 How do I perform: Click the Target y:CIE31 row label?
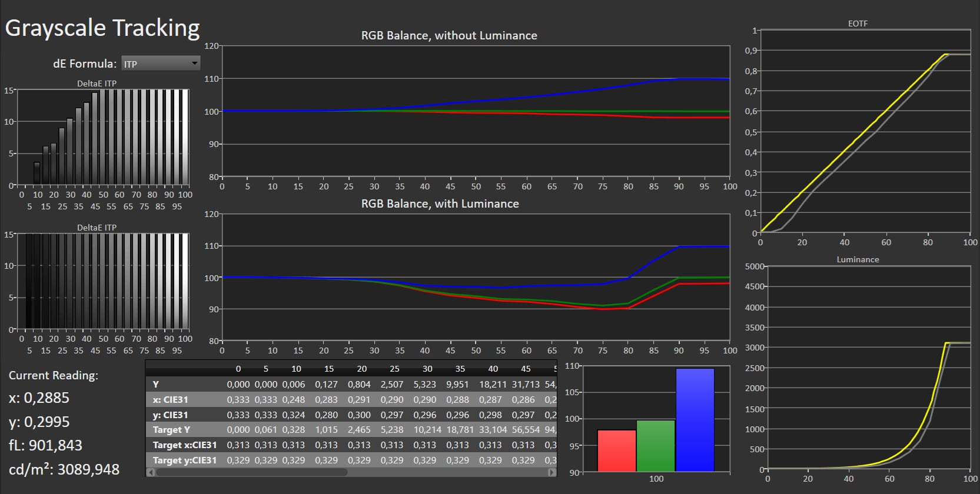tap(184, 460)
